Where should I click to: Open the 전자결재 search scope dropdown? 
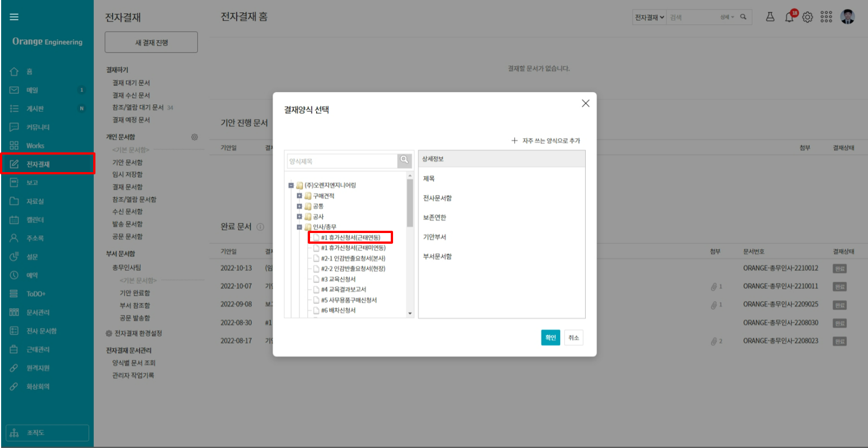(649, 17)
